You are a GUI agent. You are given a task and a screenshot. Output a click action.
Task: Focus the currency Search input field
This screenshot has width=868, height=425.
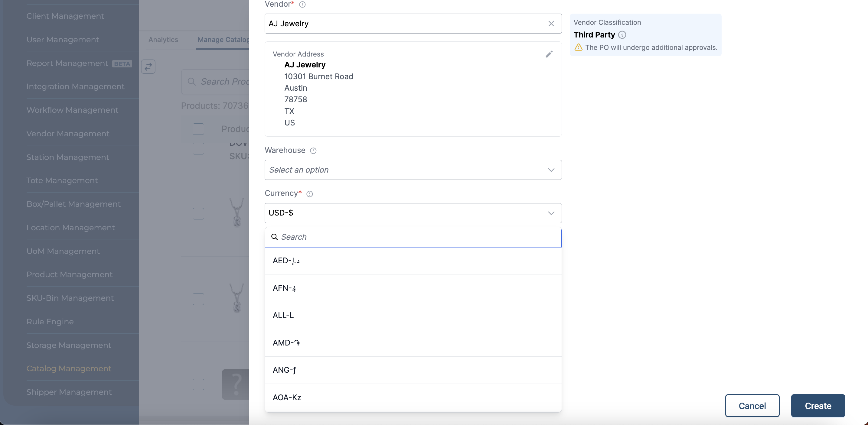[418, 237]
